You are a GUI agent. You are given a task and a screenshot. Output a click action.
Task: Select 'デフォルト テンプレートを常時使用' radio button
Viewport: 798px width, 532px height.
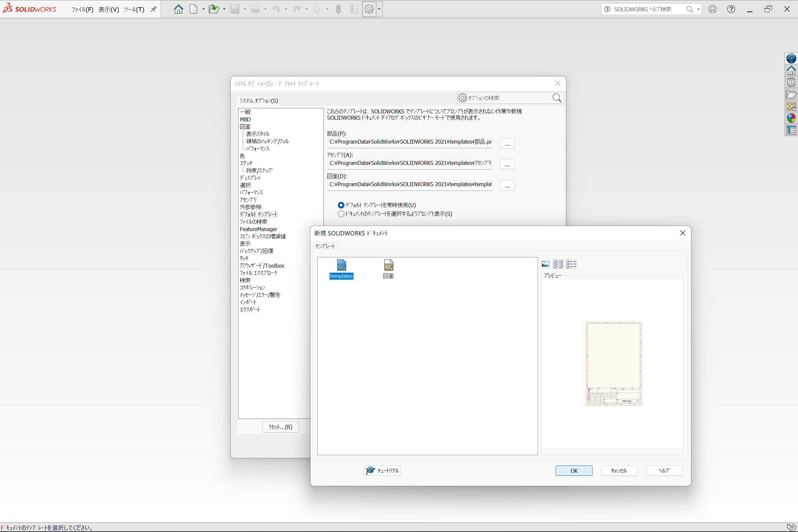pyautogui.click(x=341, y=205)
